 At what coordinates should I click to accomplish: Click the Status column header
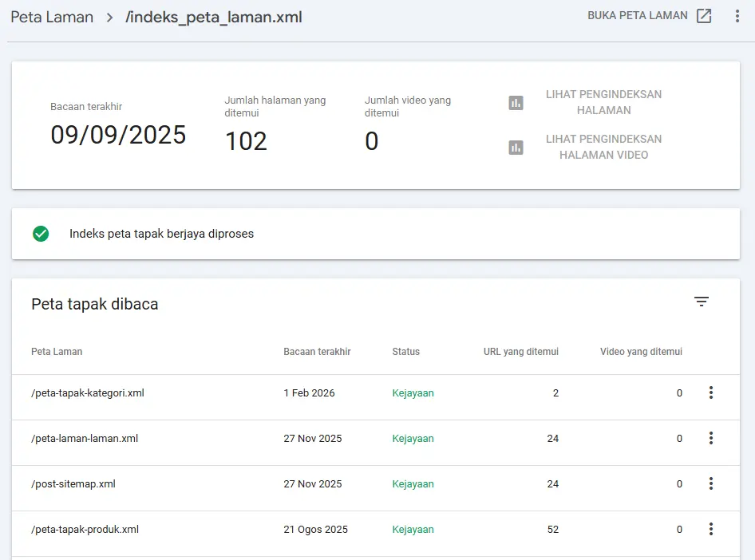click(x=405, y=352)
